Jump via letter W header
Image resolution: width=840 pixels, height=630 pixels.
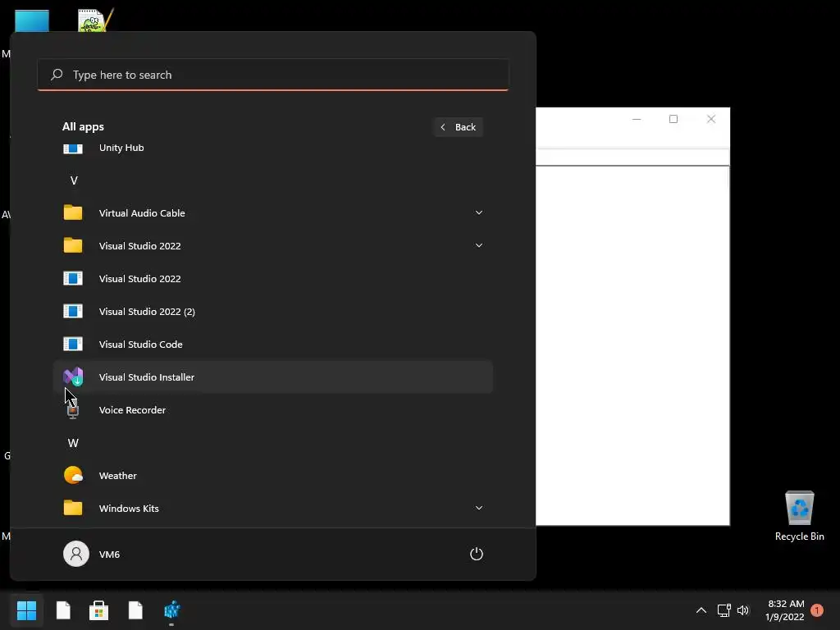point(73,443)
